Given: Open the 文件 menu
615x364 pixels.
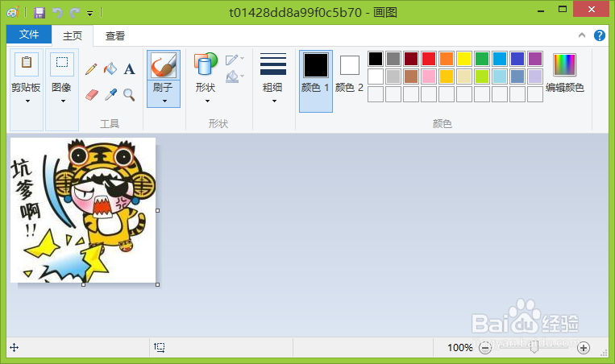Looking at the screenshot, I should [x=29, y=35].
